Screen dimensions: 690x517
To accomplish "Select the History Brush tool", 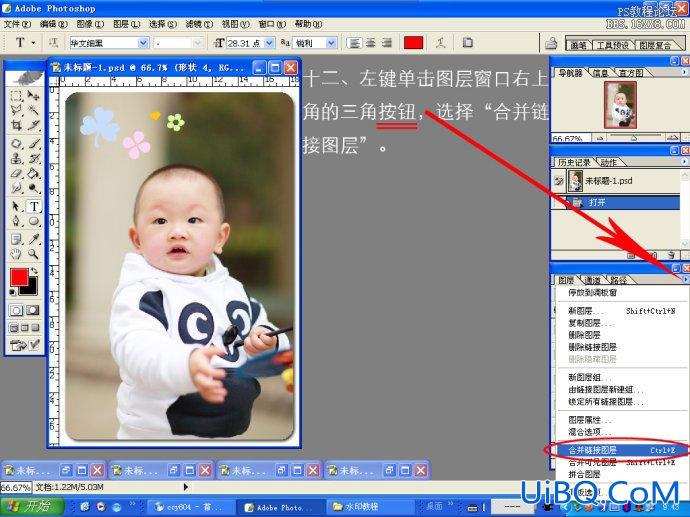I will point(33,158).
